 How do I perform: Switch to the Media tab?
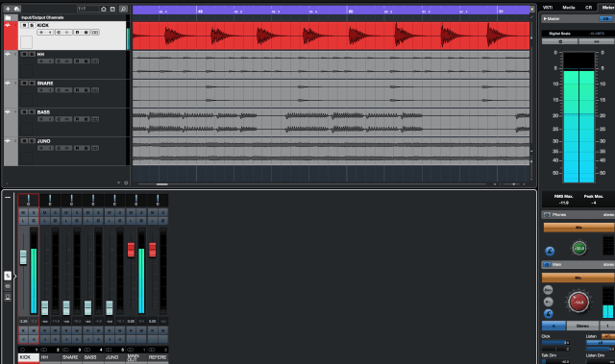click(568, 8)
